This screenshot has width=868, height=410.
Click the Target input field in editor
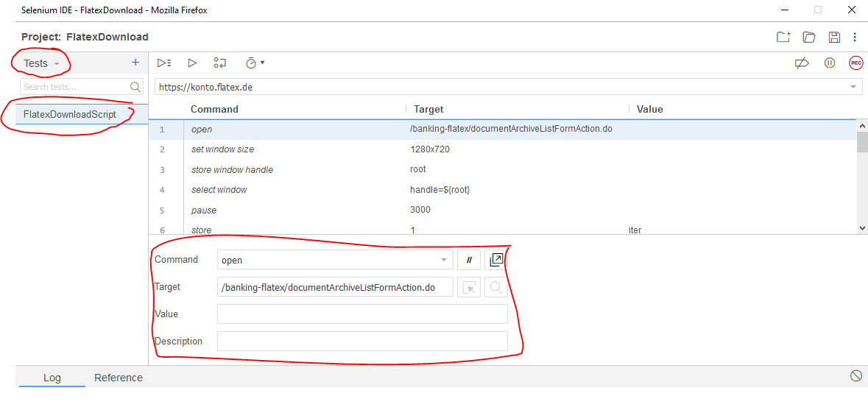[336, 287]
